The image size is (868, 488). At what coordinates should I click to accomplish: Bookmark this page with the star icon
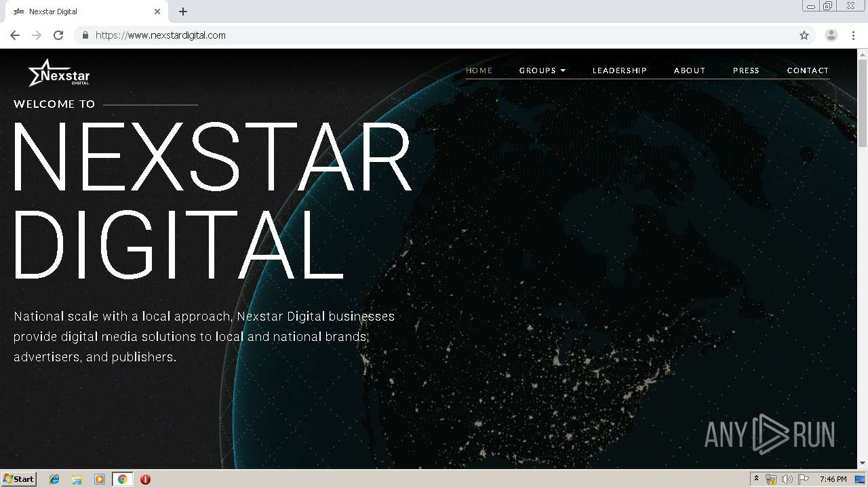[804, 35]
